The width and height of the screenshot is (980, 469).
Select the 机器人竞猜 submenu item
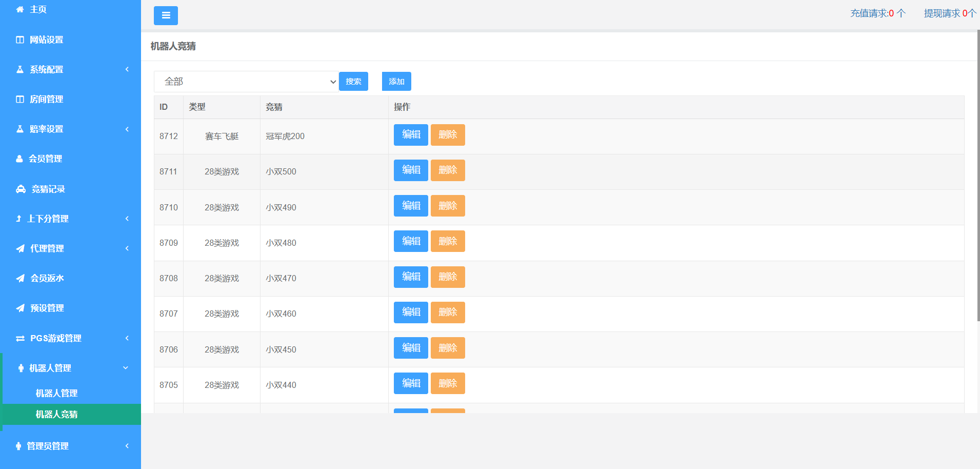pyautogui.click(x=56, y=414)
